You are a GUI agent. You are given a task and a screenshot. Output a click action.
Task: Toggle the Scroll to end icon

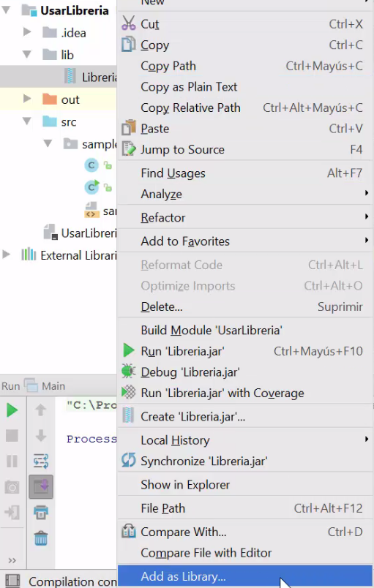click(41, 487)
